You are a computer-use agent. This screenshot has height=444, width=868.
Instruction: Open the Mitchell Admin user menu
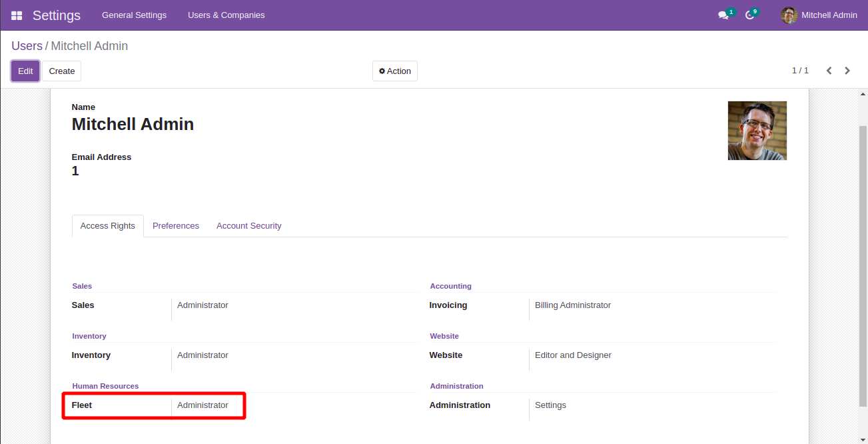point(829,15)
